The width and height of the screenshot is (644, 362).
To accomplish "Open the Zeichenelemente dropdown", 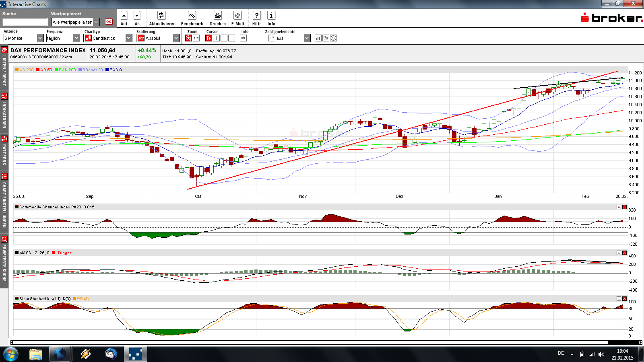I will point(307,38).
